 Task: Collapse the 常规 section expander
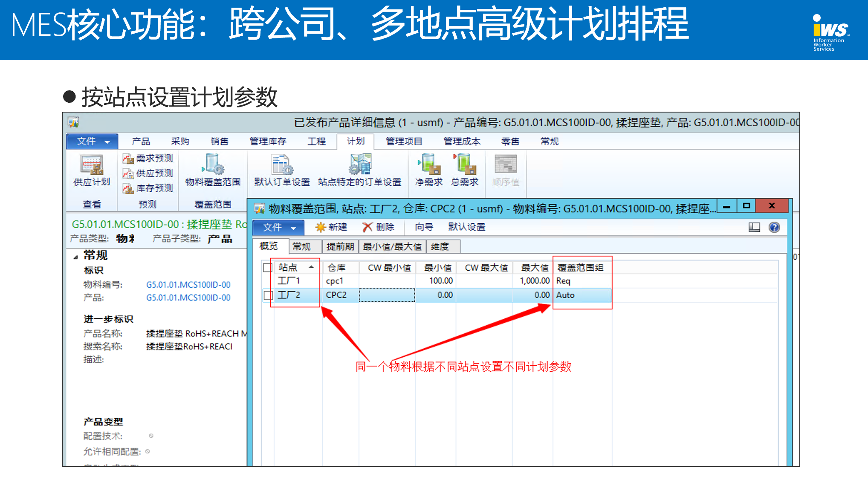[75, 257]
